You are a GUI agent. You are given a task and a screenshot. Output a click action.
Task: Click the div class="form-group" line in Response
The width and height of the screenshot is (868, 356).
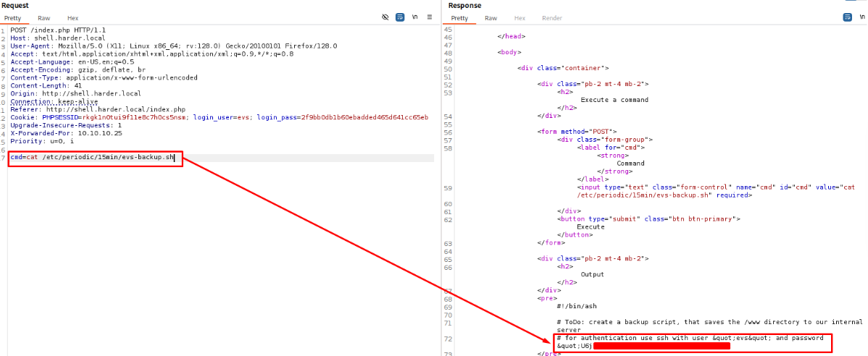coord(605,140)
